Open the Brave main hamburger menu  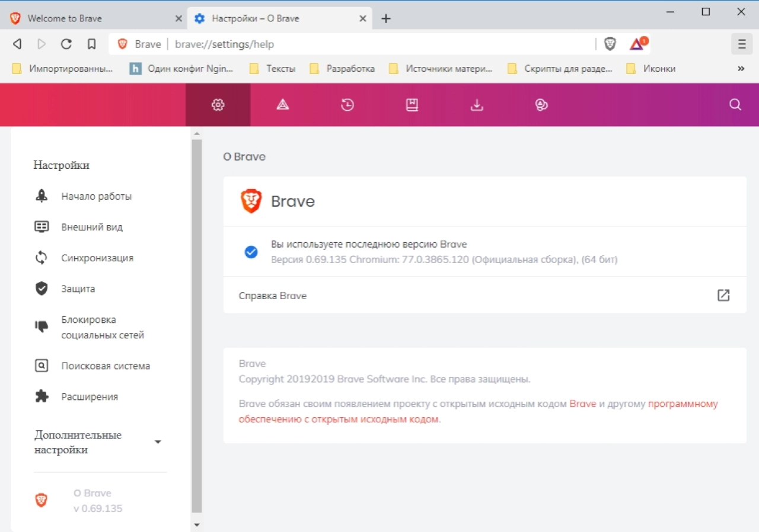741,44
